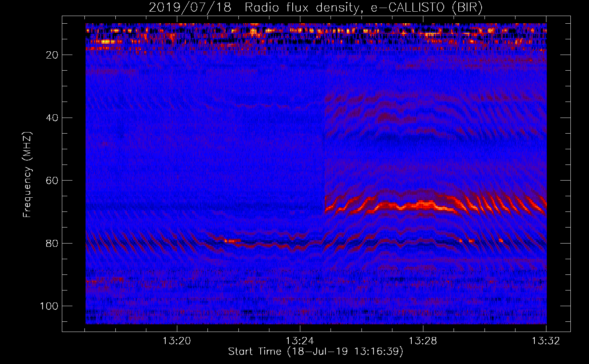Select the 'Frequency (MHZ)' y-axis label
589x364 pixels.
27,175
